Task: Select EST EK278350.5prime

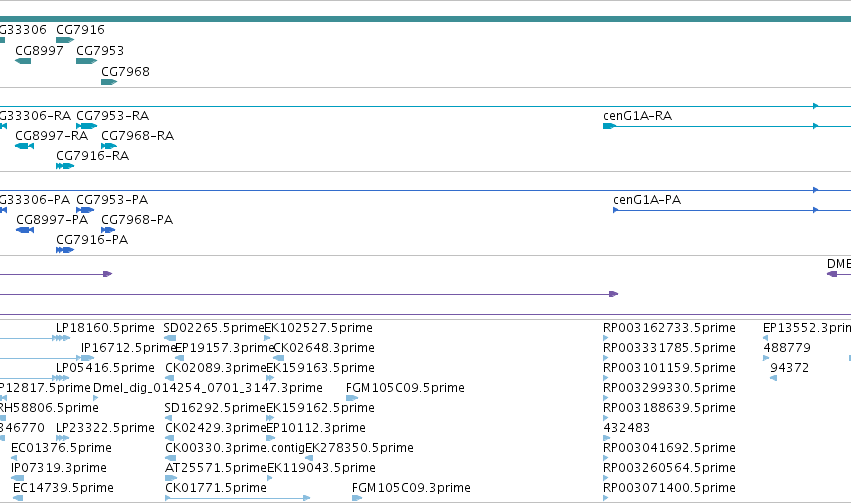Action: click(359, 448)
